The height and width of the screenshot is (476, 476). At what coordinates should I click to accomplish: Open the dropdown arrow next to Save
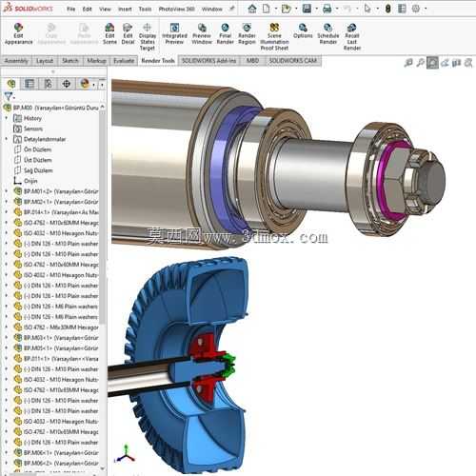(x=316, y=9)
